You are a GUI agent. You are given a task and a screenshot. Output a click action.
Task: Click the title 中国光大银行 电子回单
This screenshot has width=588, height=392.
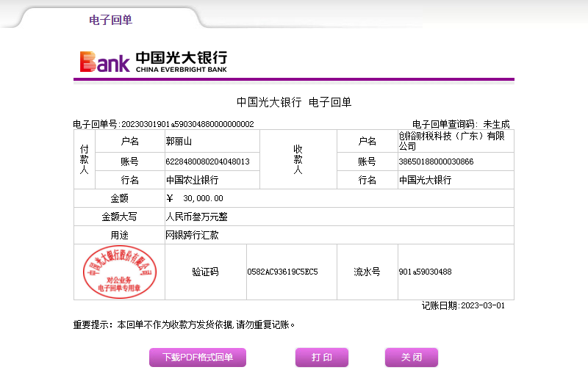click(x=294, y=102)
